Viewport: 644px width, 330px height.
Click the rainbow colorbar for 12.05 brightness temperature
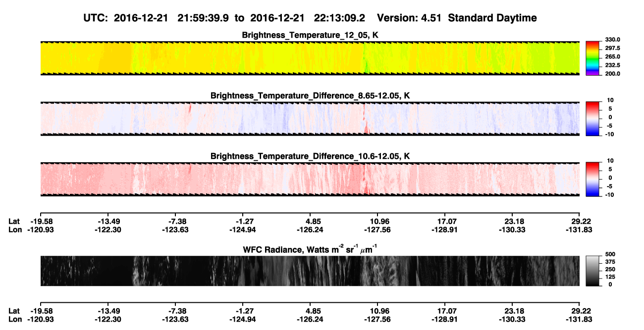point(593,58)
